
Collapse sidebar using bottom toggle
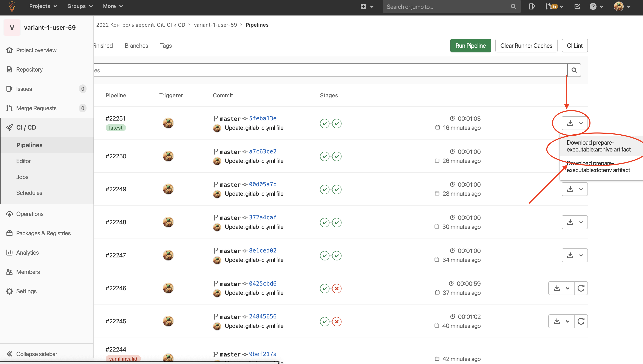click(32, 354)
